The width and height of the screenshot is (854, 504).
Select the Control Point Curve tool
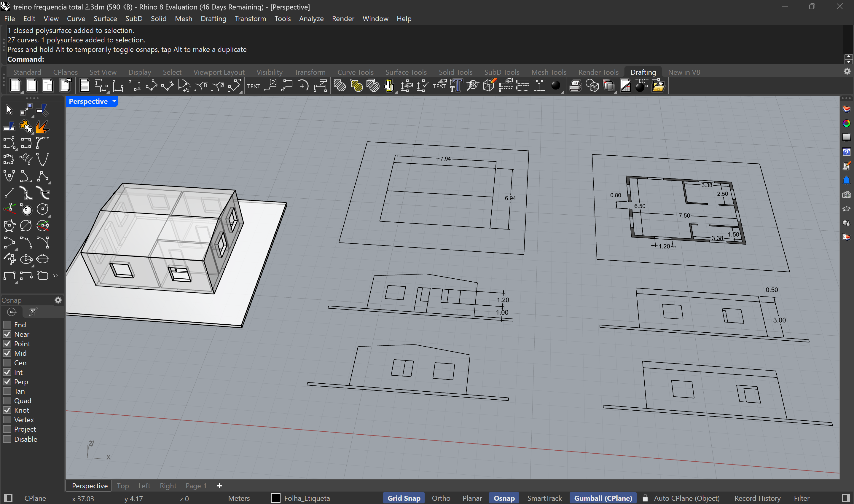[x=9, y=143]
